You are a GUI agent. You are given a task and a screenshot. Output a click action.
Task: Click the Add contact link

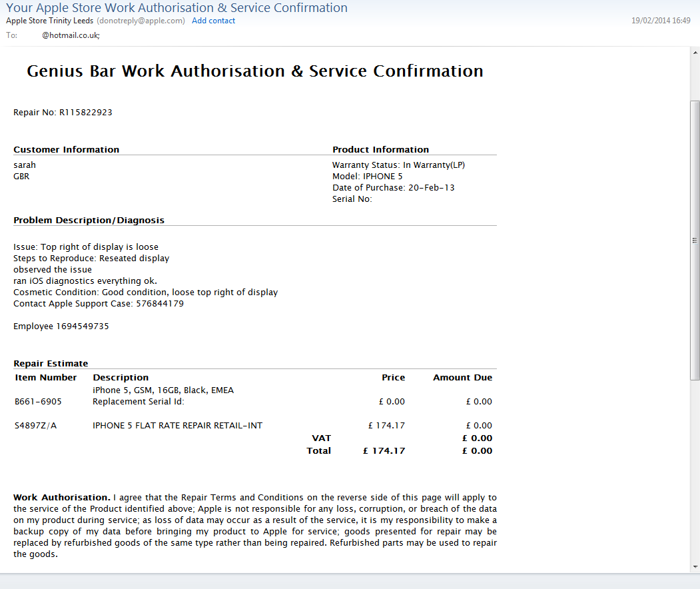coord(213,21)
